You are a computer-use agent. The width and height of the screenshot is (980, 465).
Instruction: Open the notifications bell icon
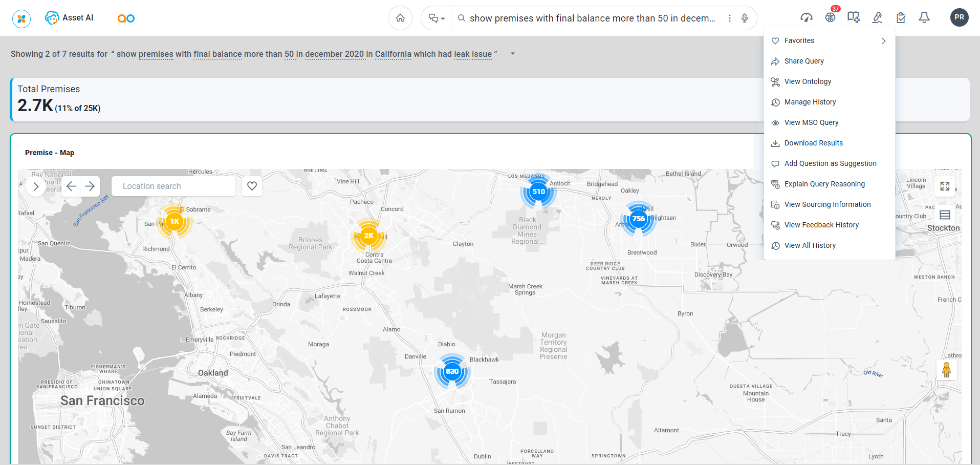coord(924,17)
